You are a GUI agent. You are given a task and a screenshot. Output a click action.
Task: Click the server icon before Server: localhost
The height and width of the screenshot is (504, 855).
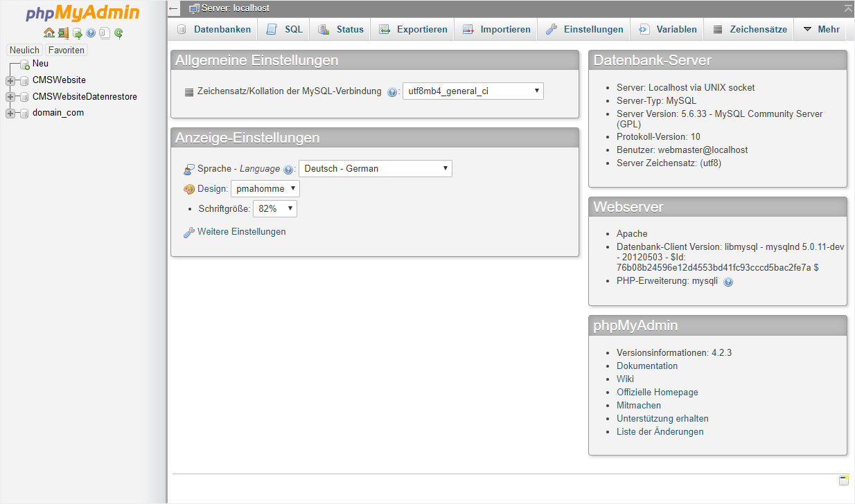coord(195,8)
